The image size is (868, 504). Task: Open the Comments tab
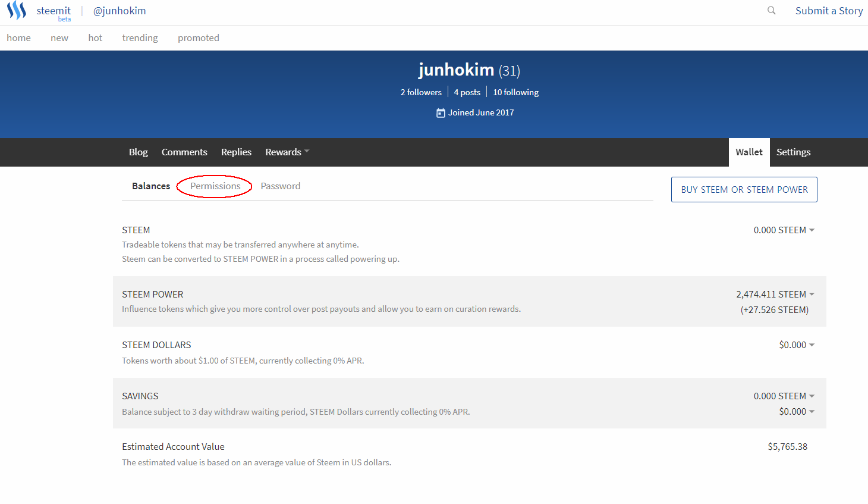184,152
